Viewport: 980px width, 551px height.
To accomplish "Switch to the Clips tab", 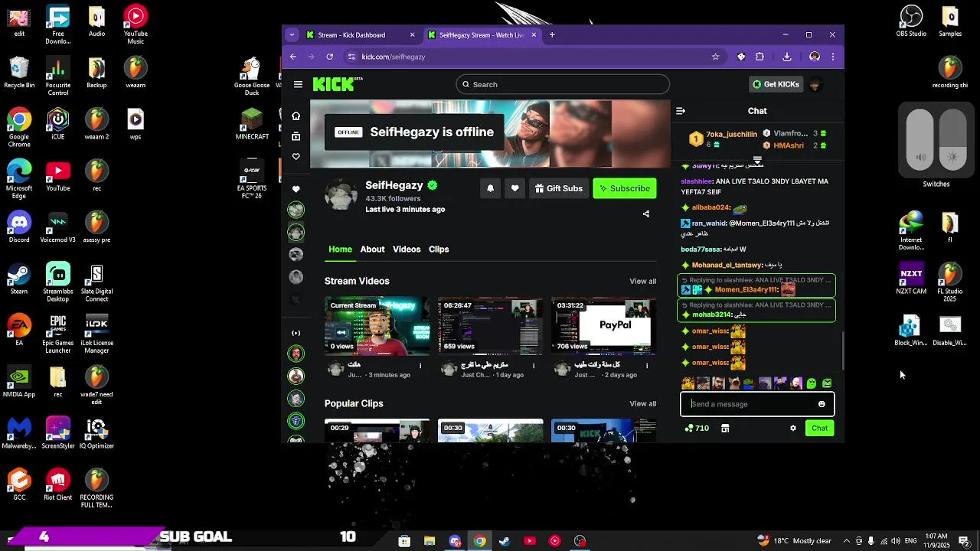I will pos(439,249).
